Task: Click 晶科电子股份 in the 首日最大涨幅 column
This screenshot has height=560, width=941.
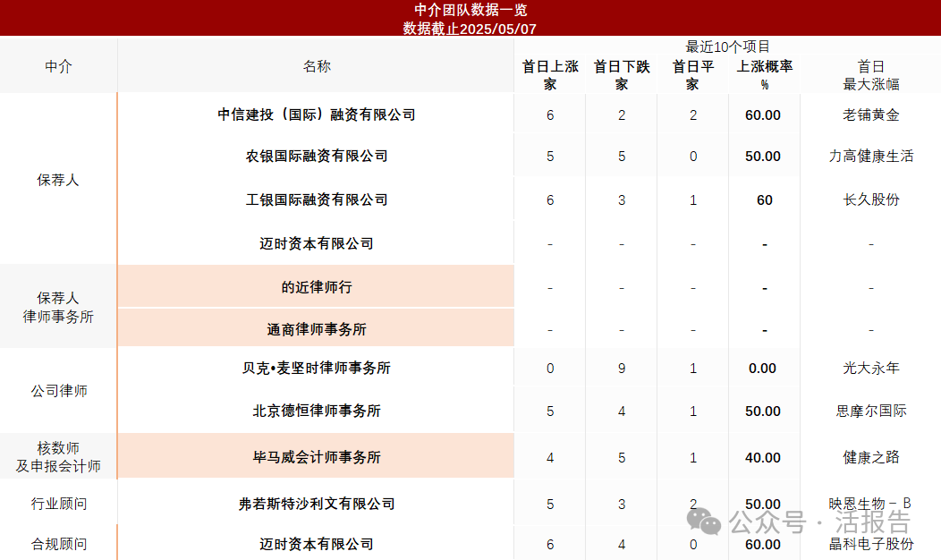Action: coord(871,544)
